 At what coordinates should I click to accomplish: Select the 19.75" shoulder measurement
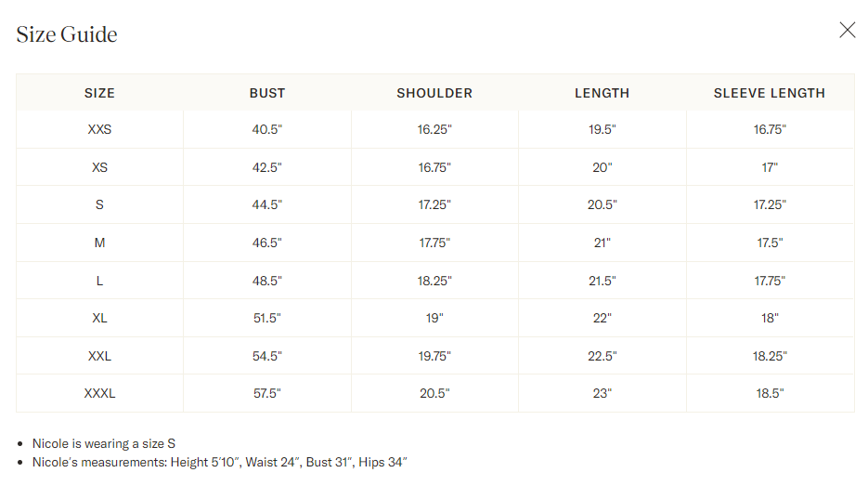(x=434, y=356)
